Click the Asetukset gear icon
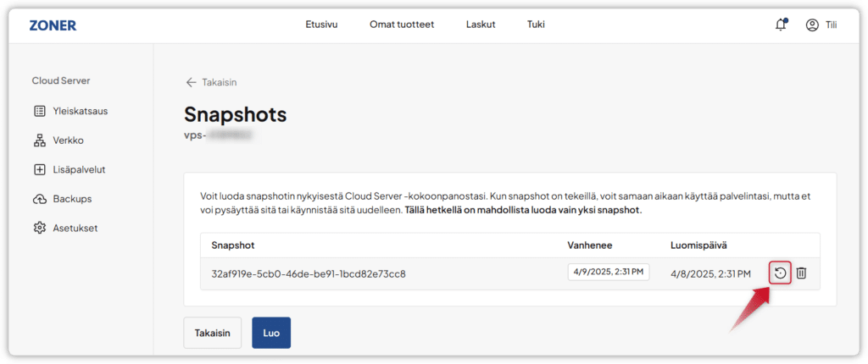The image size is (868, 364). tap(39, 229)
